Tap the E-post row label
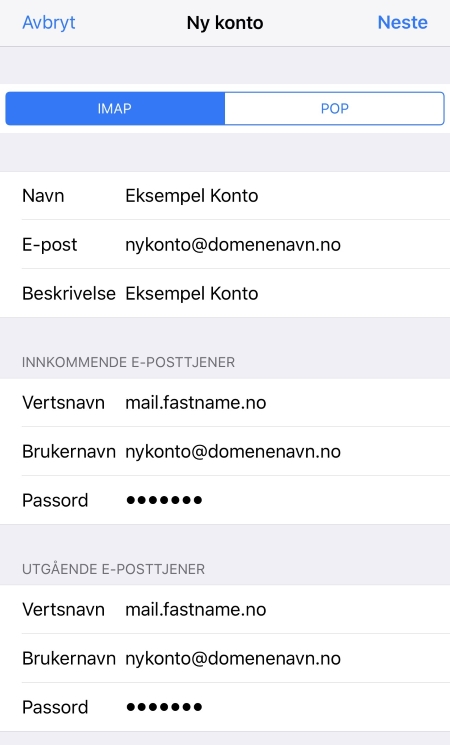Screen dimensions: 450x745 coord(49,245)
